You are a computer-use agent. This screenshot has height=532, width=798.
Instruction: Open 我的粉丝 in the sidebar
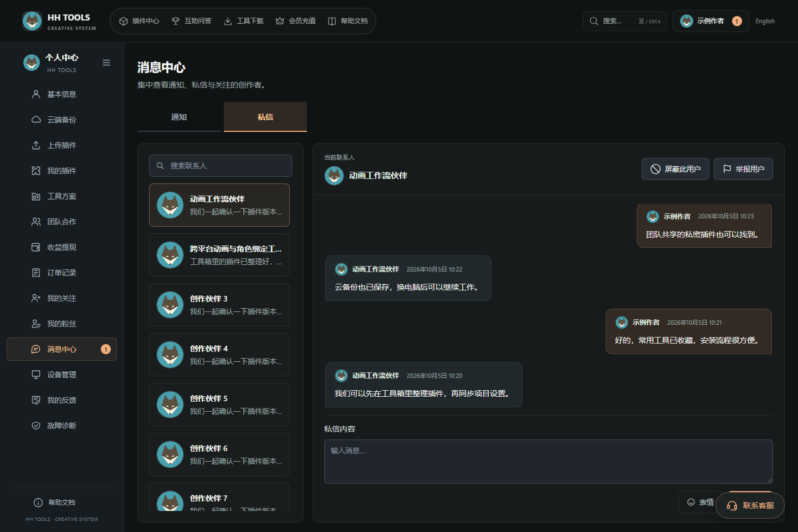(x=62, y=324)
